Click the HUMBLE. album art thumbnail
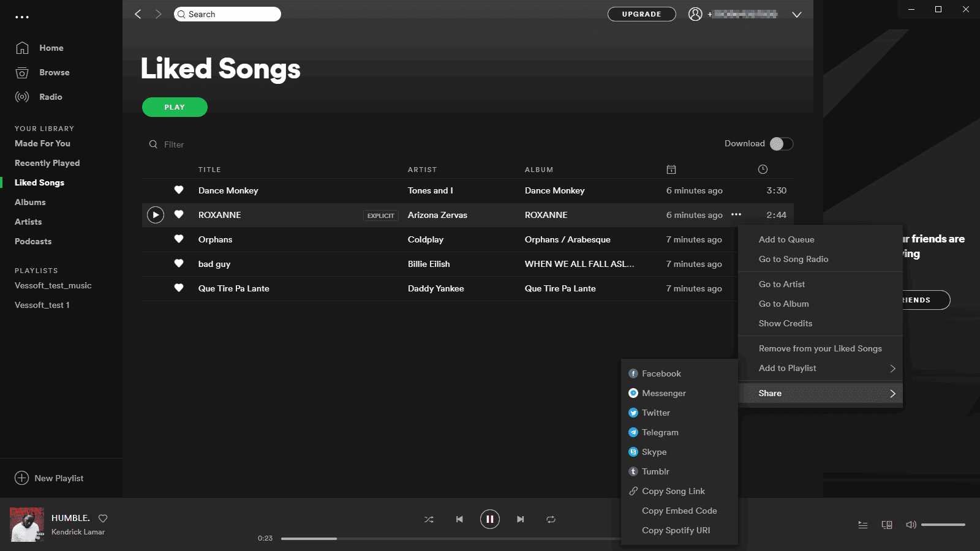This screenshot has width=980, height=551. [x=27, y=525]
